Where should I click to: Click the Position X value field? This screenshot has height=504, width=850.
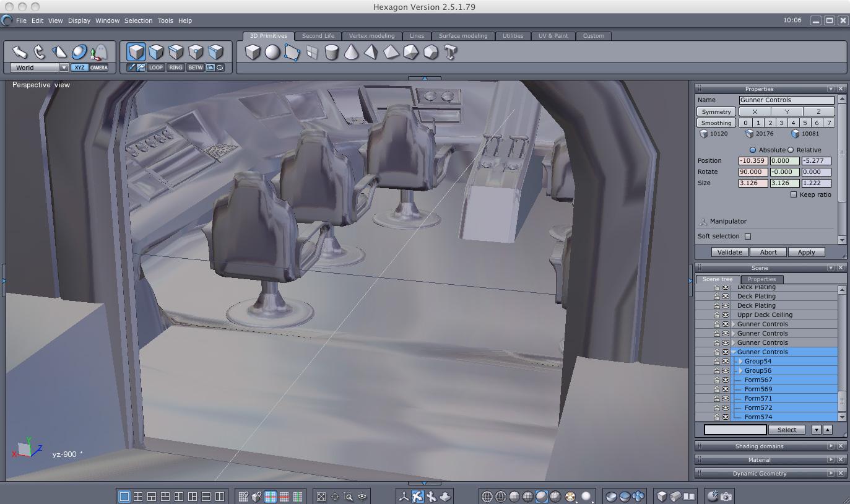(753, 160)
